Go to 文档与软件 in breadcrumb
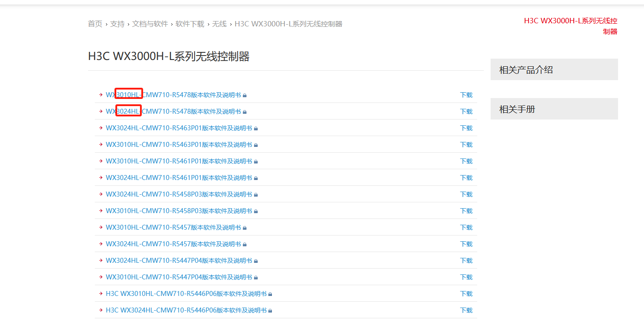Image resolution: width=644 pixels, height=321 pixels. (x=150, y=24)
